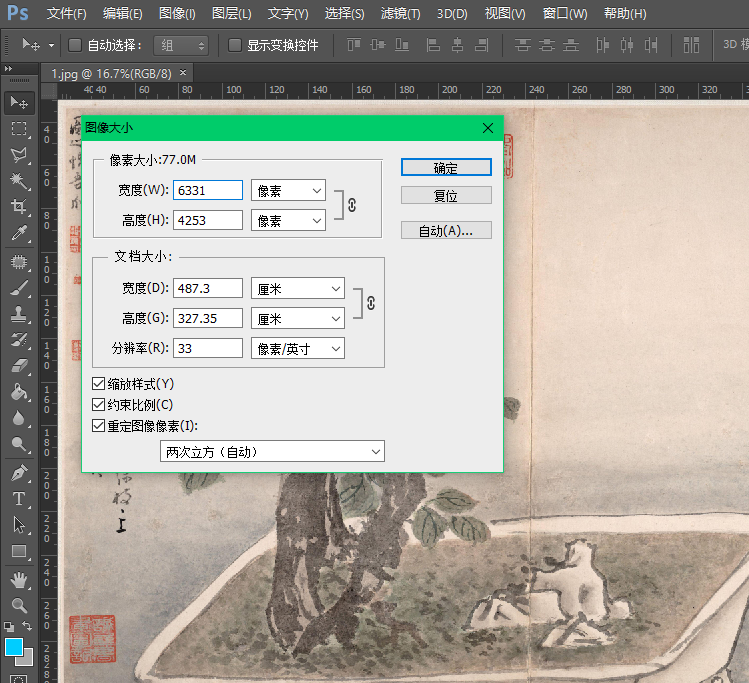Select the Crop tool
Viewport: 749px width, 683px height.
pos(19,206)
